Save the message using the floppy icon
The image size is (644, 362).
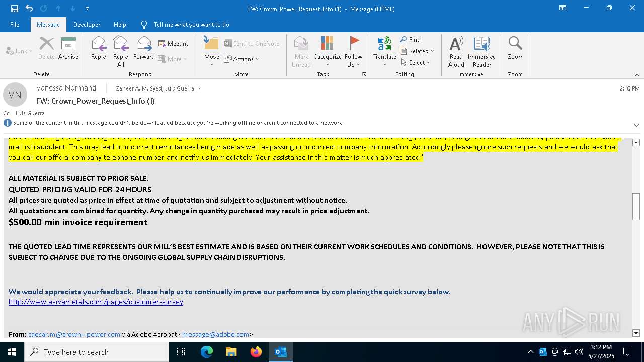pos(15,9)
